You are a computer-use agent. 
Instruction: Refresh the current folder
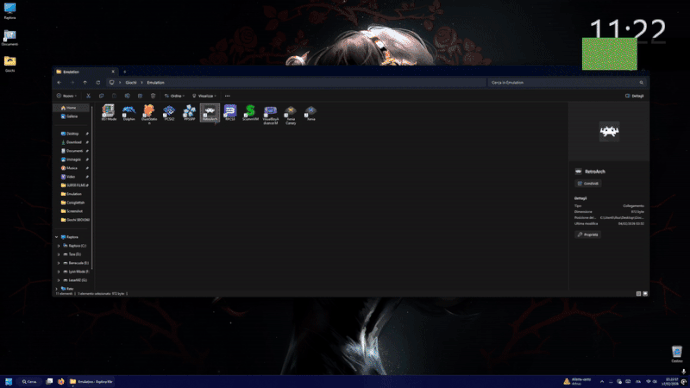[98, 82]
